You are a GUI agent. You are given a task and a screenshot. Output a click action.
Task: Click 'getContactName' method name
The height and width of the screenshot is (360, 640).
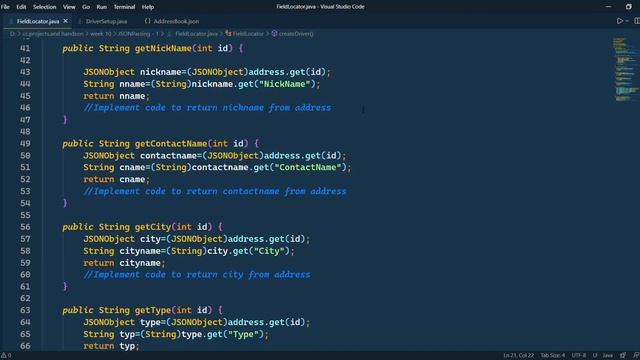171,144
